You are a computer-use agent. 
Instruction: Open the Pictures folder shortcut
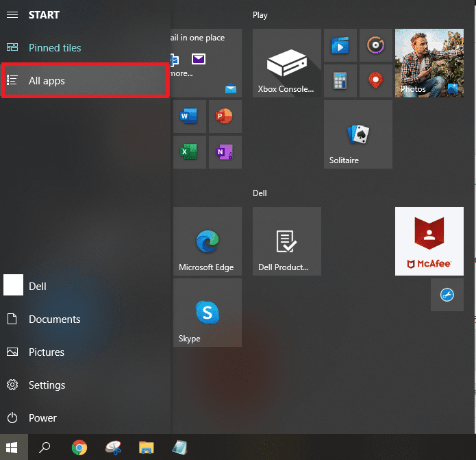[x=86, y=352]
